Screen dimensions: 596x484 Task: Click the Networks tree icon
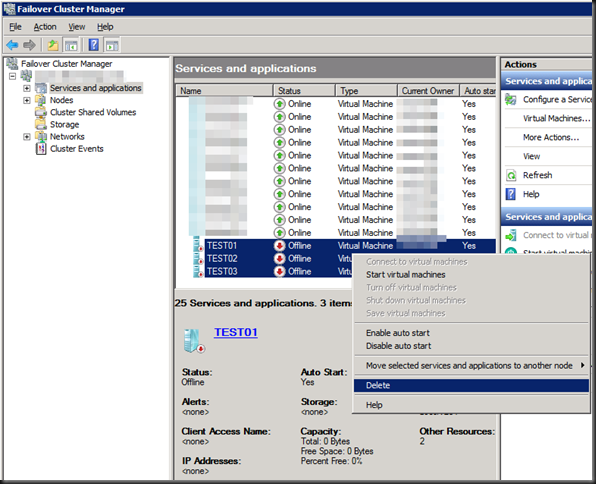click(41, 136)
